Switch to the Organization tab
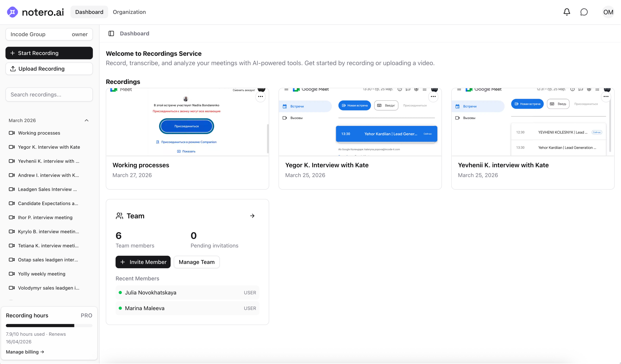The height and width of the screenshot is (364, 621). pos(129,12)
